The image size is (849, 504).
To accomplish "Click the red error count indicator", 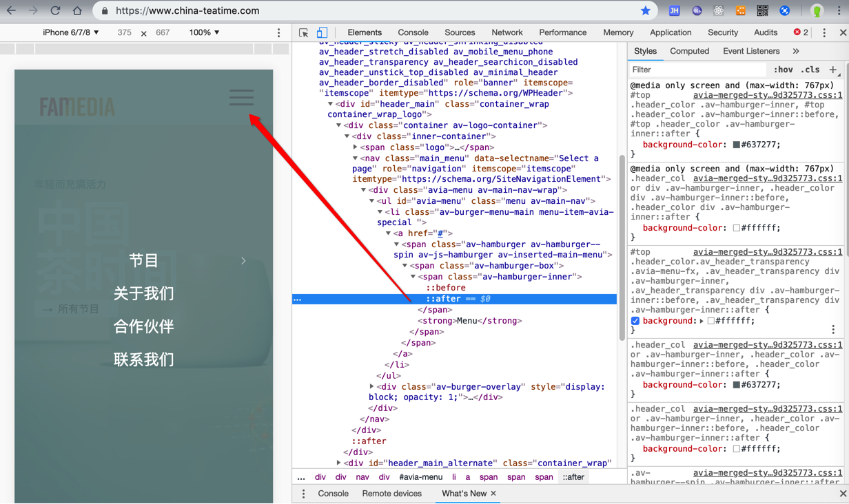I will click(x=801, y=32).
